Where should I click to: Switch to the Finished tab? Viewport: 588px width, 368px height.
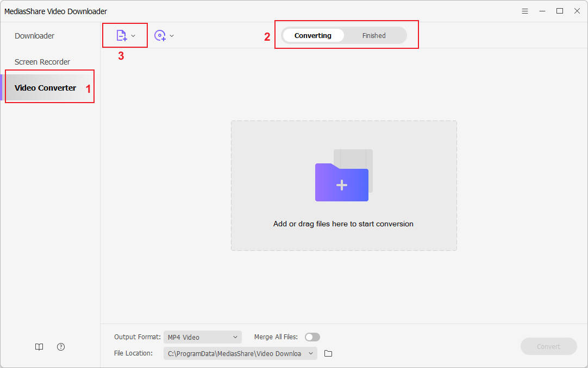pyautogui.click(x=374, y=36)
